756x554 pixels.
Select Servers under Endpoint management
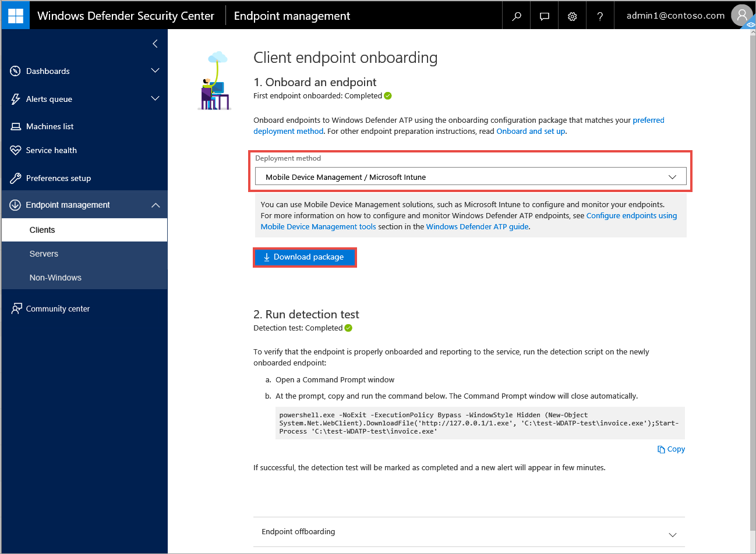pyautogui.click(x=44, y=254)
